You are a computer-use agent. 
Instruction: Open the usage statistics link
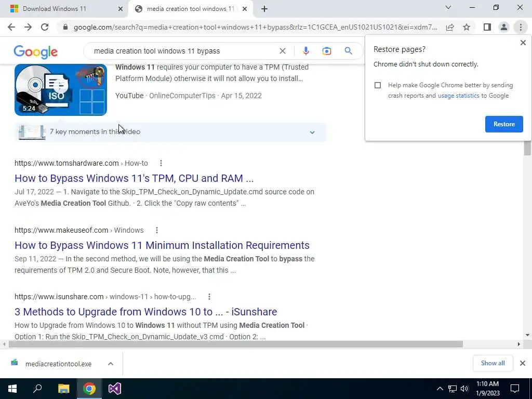(x=458, y=96)
